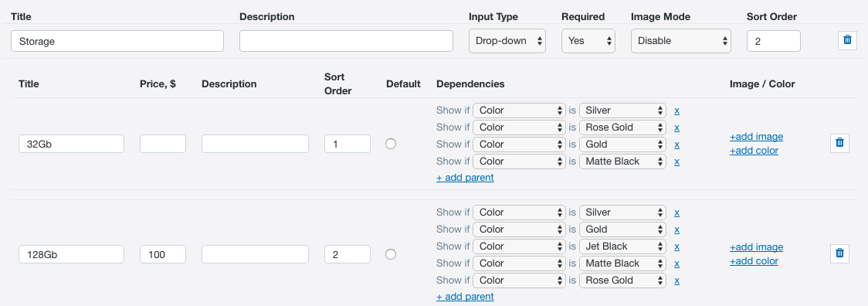Screen dimensions: 868x306
Task: Open Color dropdown in 32Gb Gold dependency
Action: click(519, 144)
